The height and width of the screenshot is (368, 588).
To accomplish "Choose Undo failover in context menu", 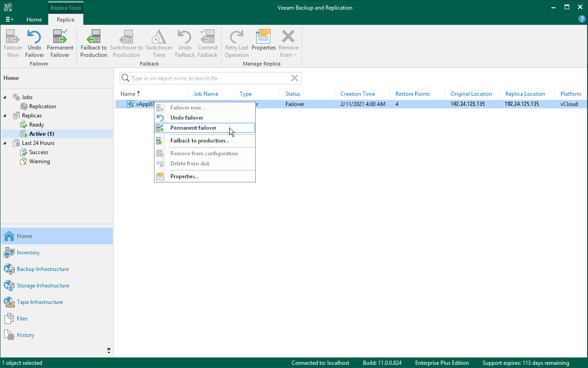I will 205,118.
